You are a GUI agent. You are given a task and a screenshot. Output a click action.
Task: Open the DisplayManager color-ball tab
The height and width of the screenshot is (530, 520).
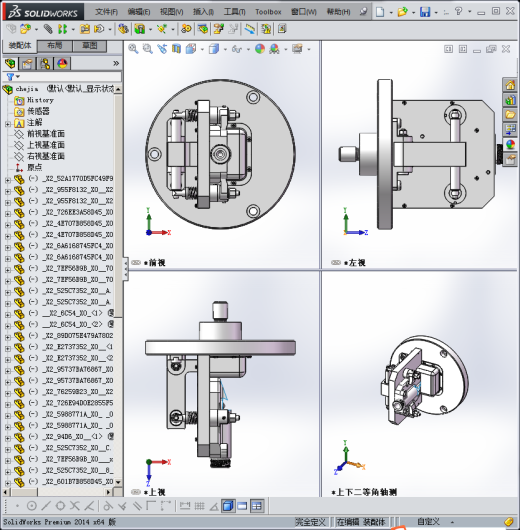[x=62, y=64]
